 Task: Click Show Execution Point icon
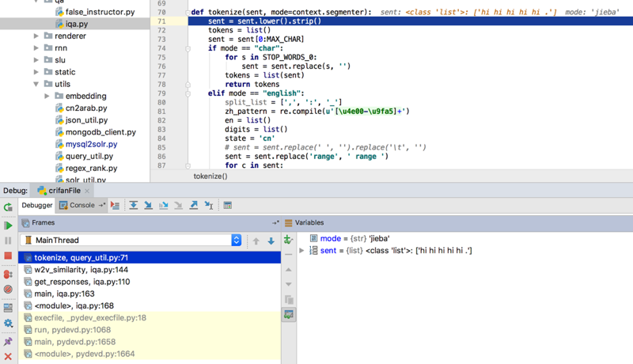(x=116, y=206)
